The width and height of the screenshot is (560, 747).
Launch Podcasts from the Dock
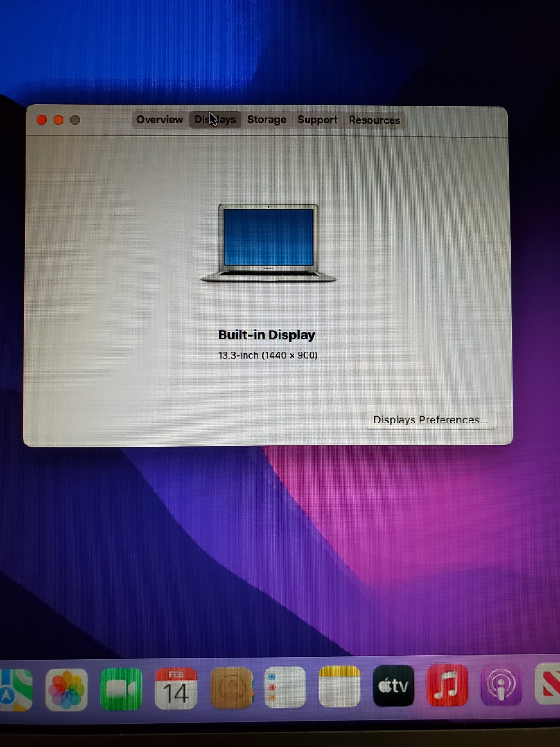coord(501,684)
